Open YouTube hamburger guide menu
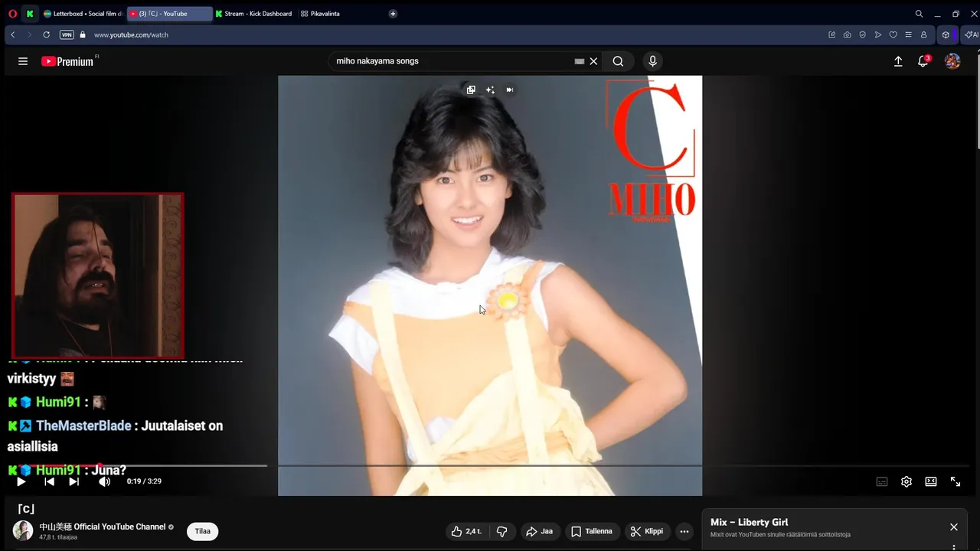The height and width of the screenshot is (551, 980). point(23,61)
